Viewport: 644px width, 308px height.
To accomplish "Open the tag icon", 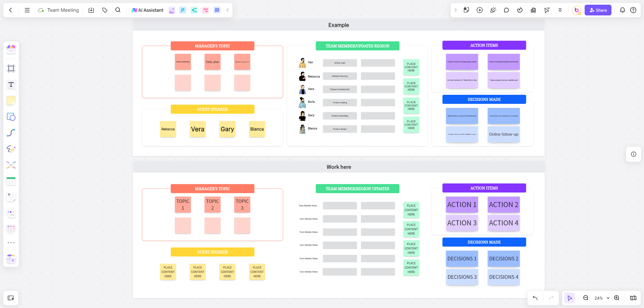I will (105, 10).
